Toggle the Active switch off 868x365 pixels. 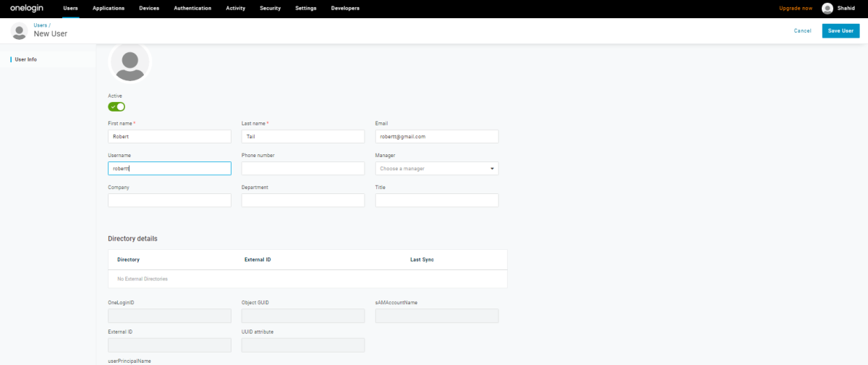tap(116, 106)
